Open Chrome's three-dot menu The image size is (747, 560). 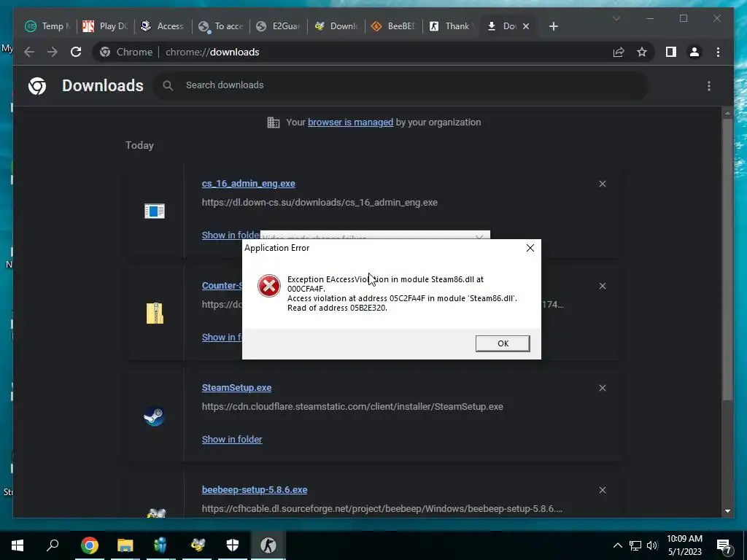point(718,52)
